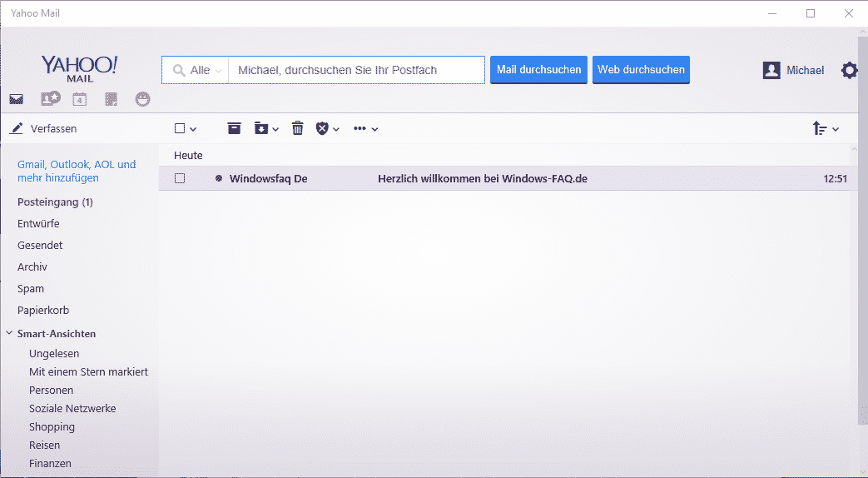868x478 pixels.
Task: Open the Mail envelope icon
Action: click(x=16, y=100)
